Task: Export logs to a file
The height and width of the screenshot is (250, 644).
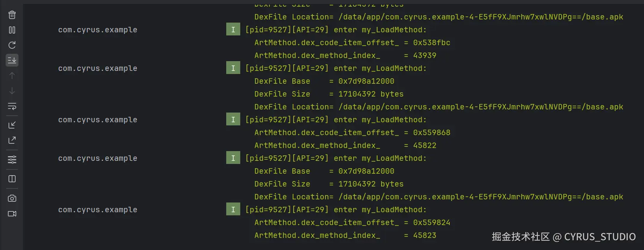Action: (x=12, y=140)
